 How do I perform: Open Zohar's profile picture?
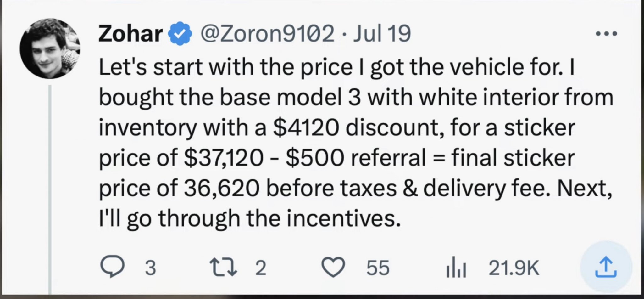coord(50,48)
